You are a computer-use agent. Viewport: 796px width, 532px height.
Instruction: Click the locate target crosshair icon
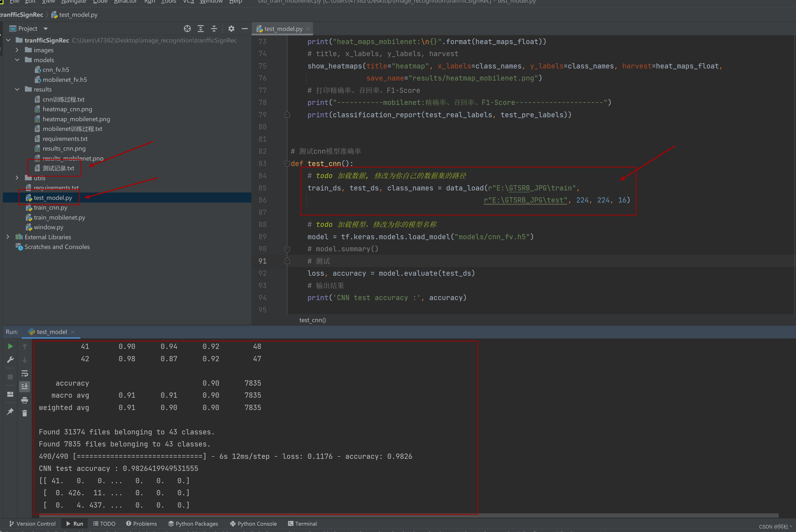(x=187, y=29)
